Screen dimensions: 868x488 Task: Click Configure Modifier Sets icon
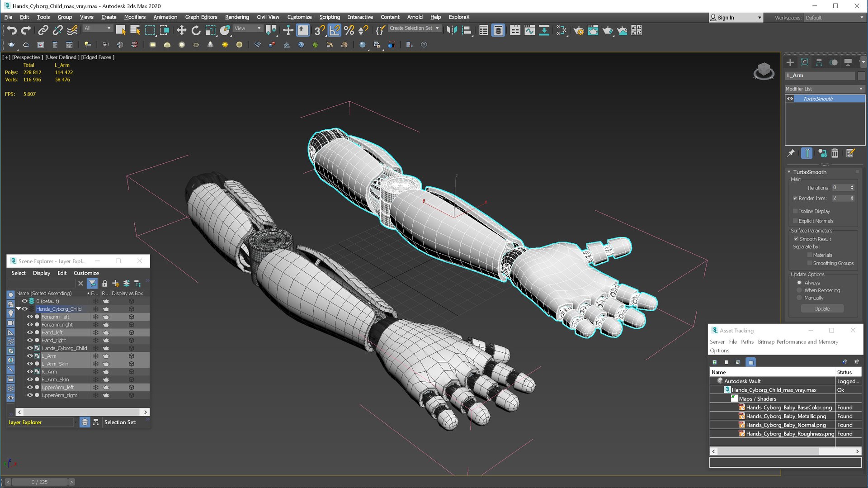[850, 153]
